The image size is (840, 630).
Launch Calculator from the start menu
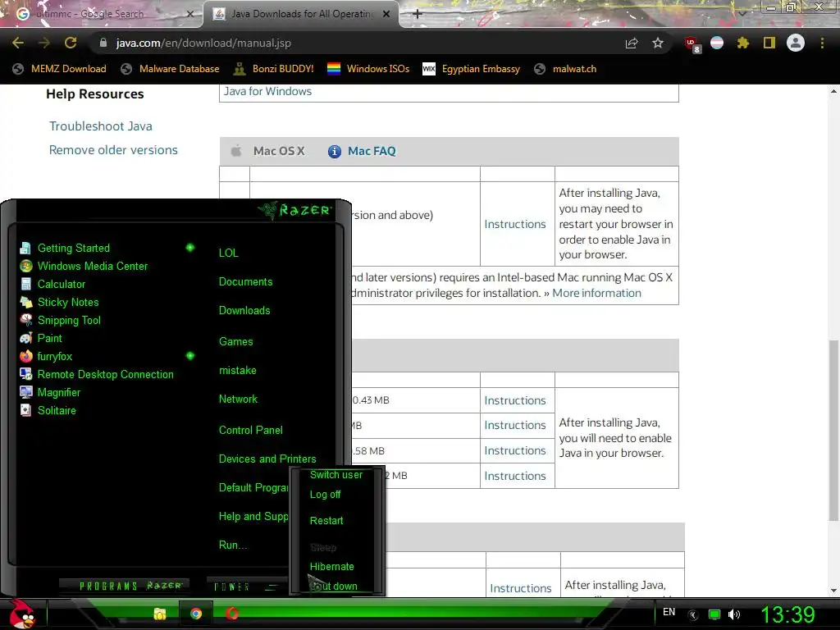(61, 284)
